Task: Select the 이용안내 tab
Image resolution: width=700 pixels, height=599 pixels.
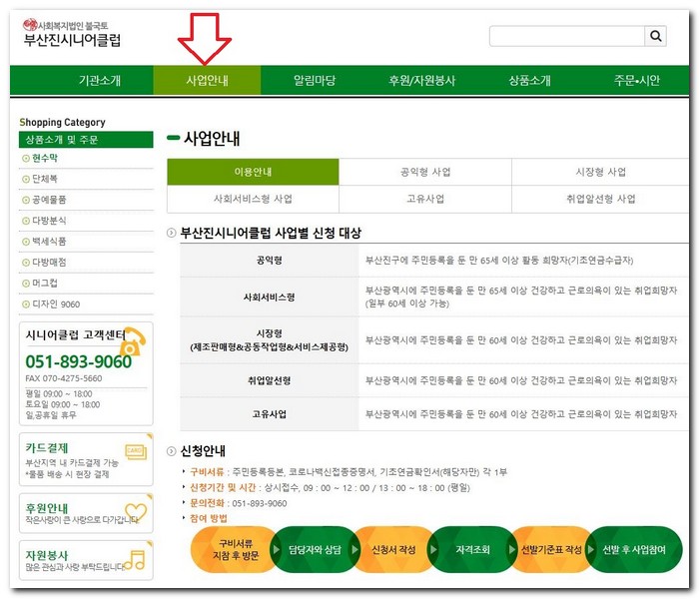Action: [x=253, y=172]
